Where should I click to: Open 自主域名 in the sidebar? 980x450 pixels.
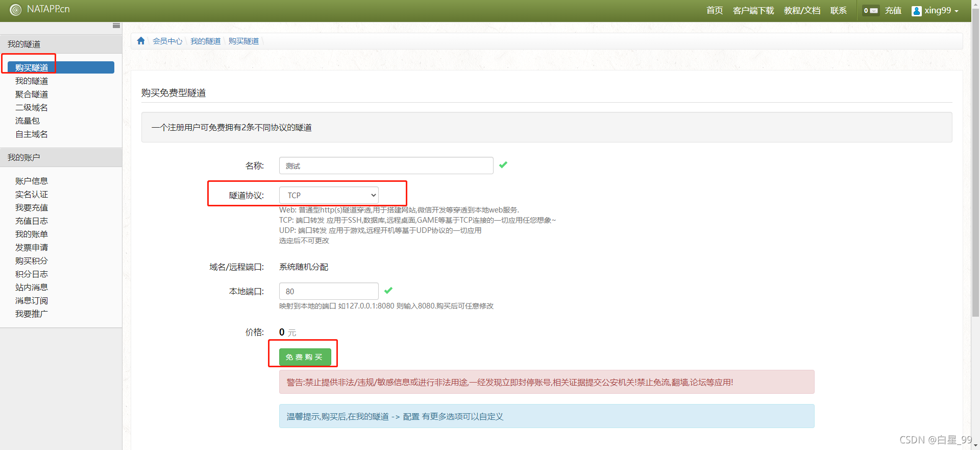pos(32,134)
